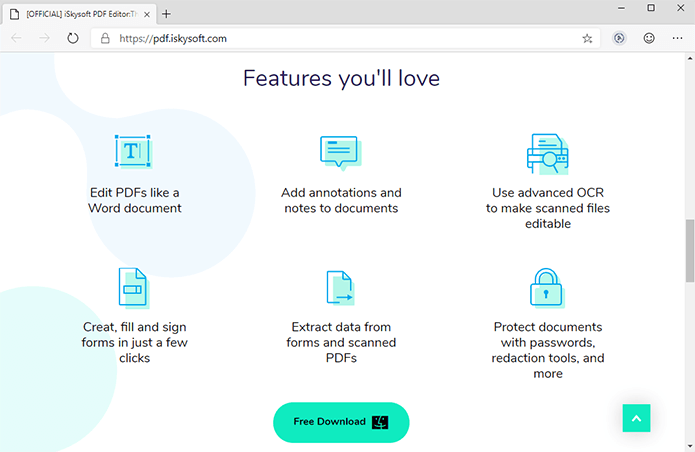695x452 pixels.
Task: Bookmark page with the star icon
Action: pos(587,39)
